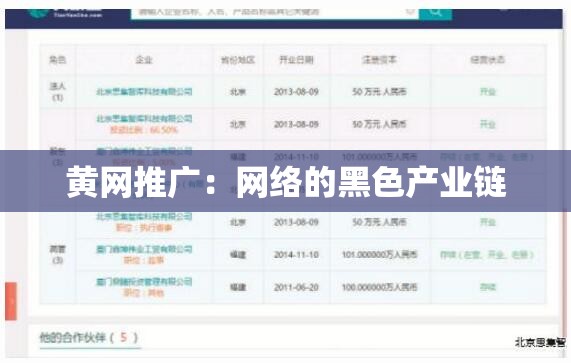The image size is (571, 363).
Task: Select 50 万元 人民币 in 66.50% investment row
Action: 379,125
